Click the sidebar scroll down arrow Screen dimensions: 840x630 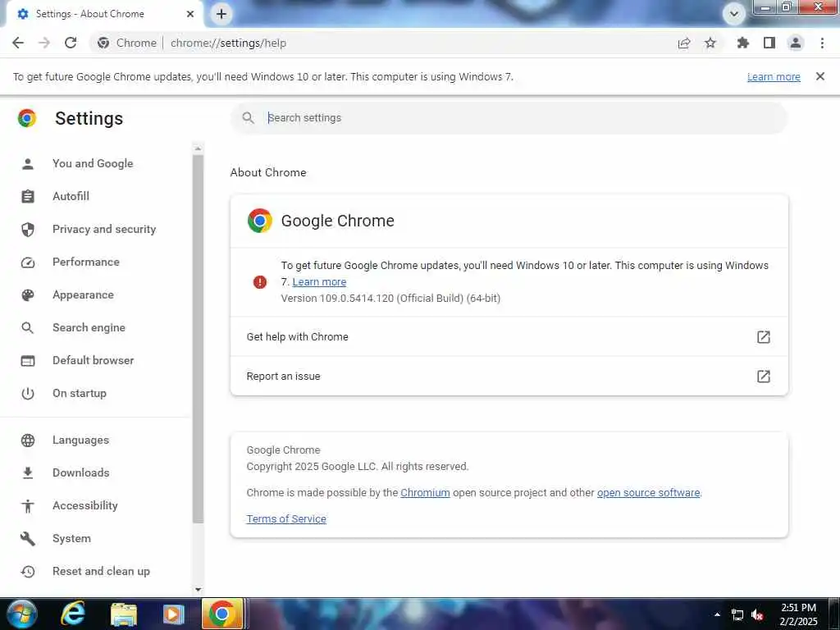[x=199, y=589]
